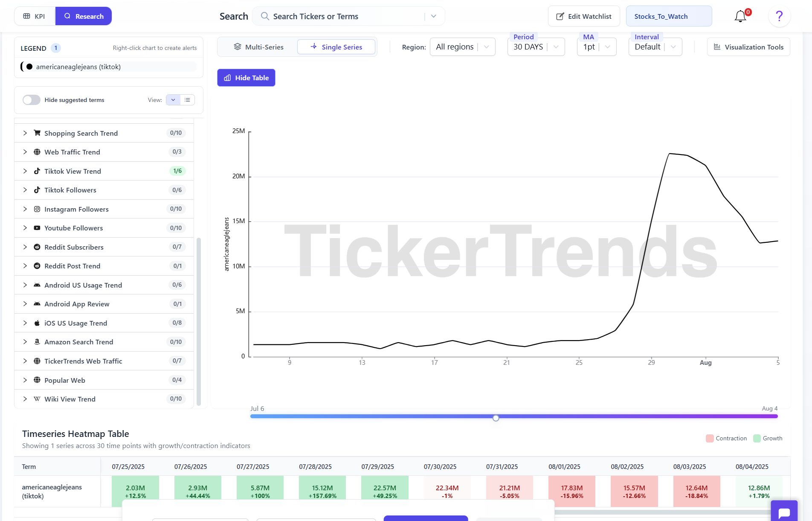Open the chat bubble widget
This screenshot has width=812, height=521.
tap(784, 512)
